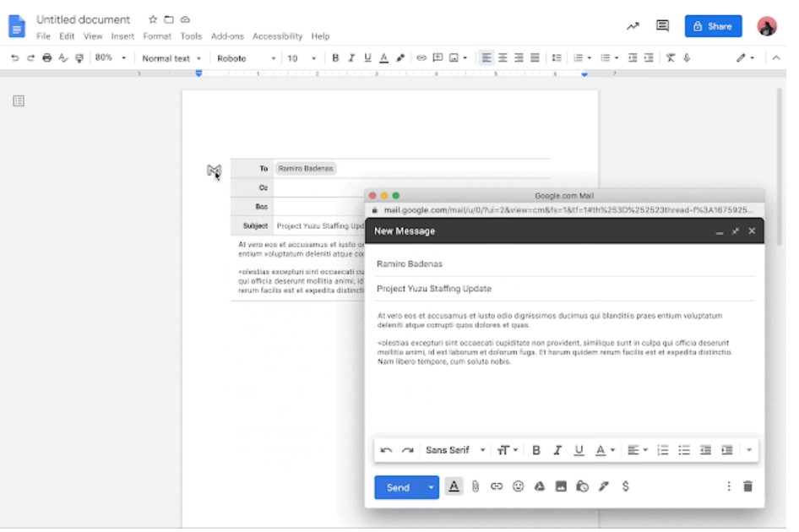This screenshot has height=532, width=799.
Task: Insert file using the Google Drive icon
Action: tap(539, 486)
